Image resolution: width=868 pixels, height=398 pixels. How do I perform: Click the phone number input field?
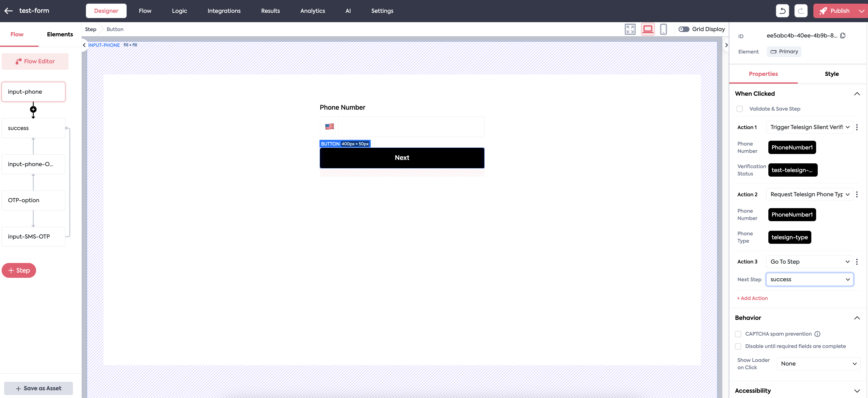tap(411, 127)
